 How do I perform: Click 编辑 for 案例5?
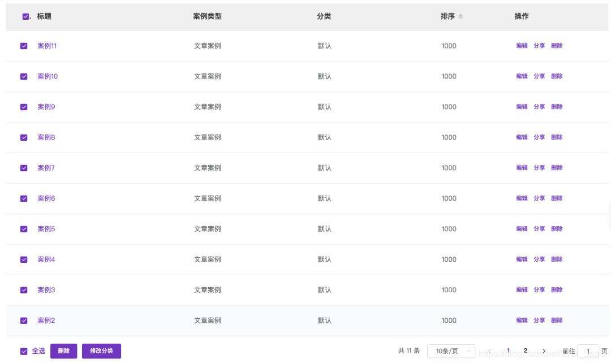522,228
